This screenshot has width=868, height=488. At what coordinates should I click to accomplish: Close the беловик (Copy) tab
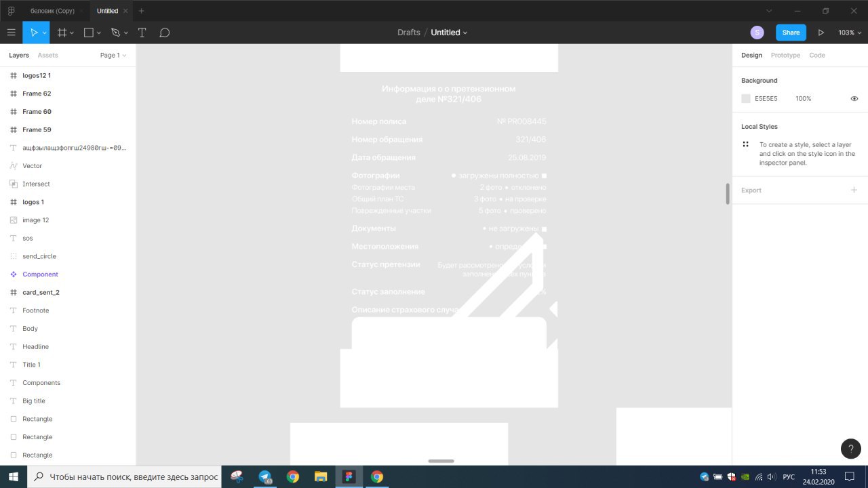(81, 11)
